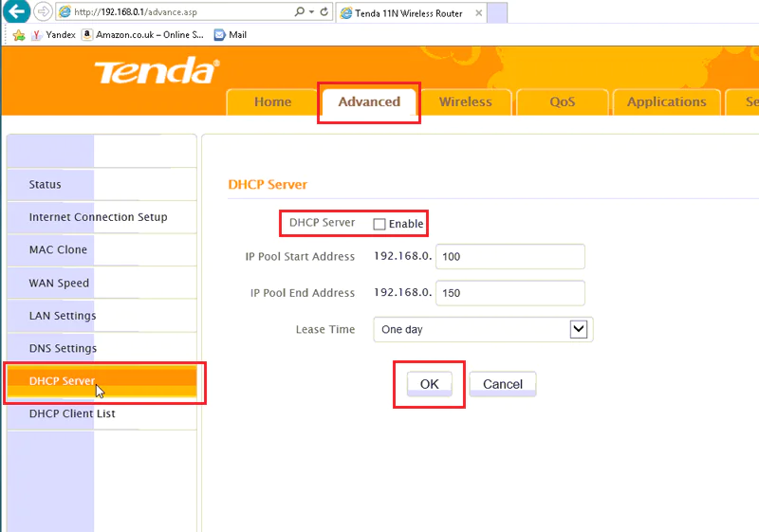Click the DHCP Server section heading
This screenshot has height=532, width=759.
[268, 185]
